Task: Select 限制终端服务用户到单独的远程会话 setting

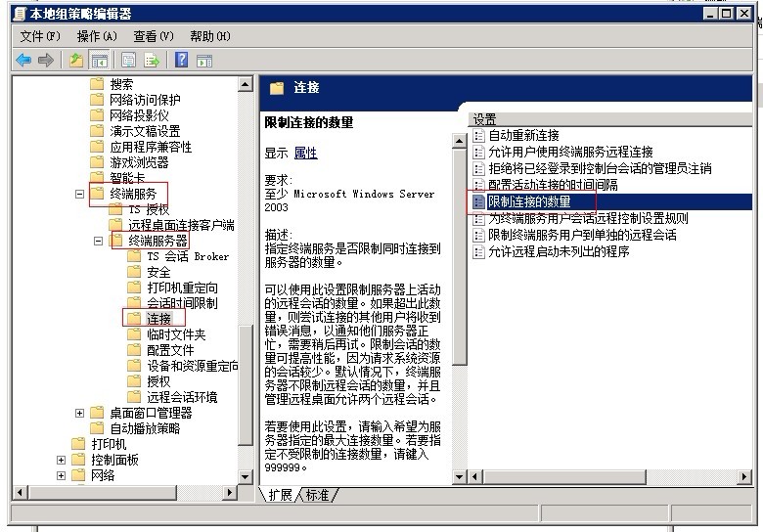Action: 582,235
